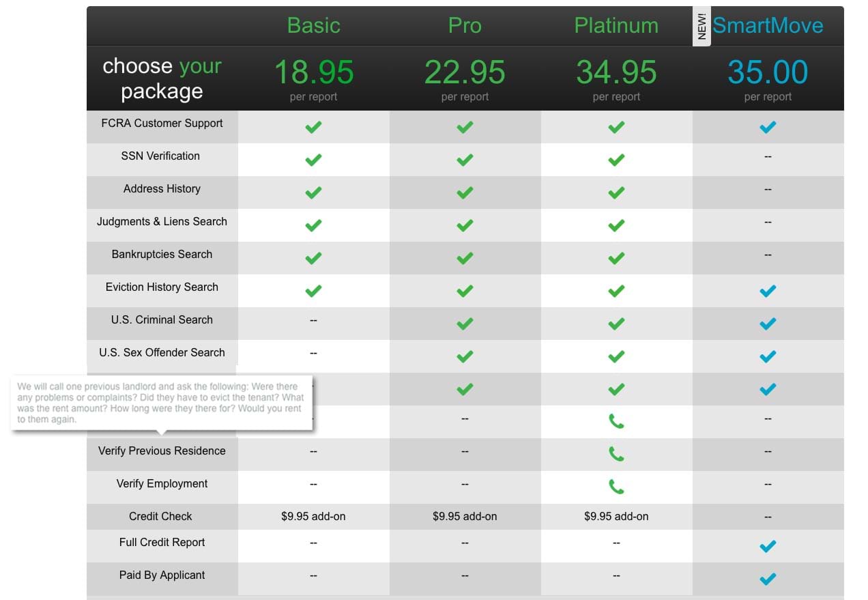This screenshot has width=868, height=600.
Task: Click Basic checkmark in Bankruptcies Search row
Action: point(313,258)
